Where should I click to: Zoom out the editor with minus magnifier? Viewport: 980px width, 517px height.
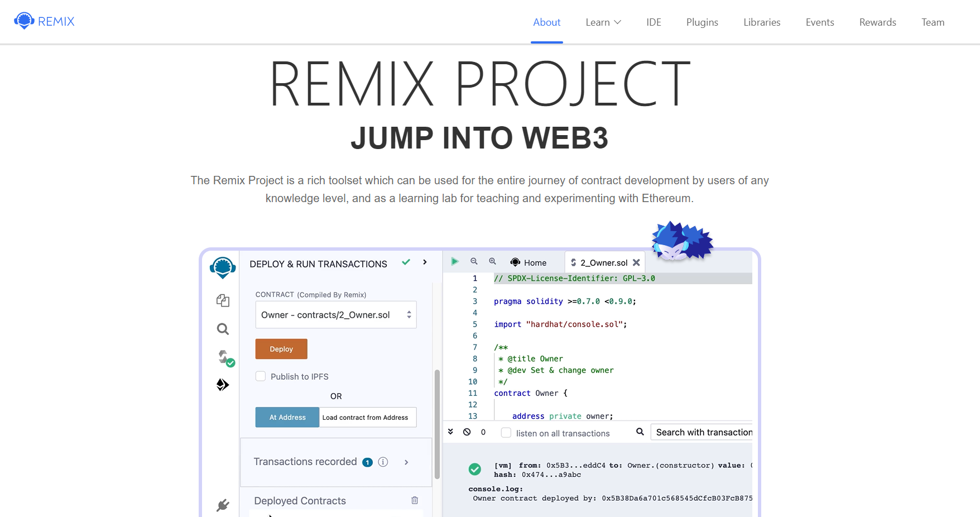click(474, 261)
